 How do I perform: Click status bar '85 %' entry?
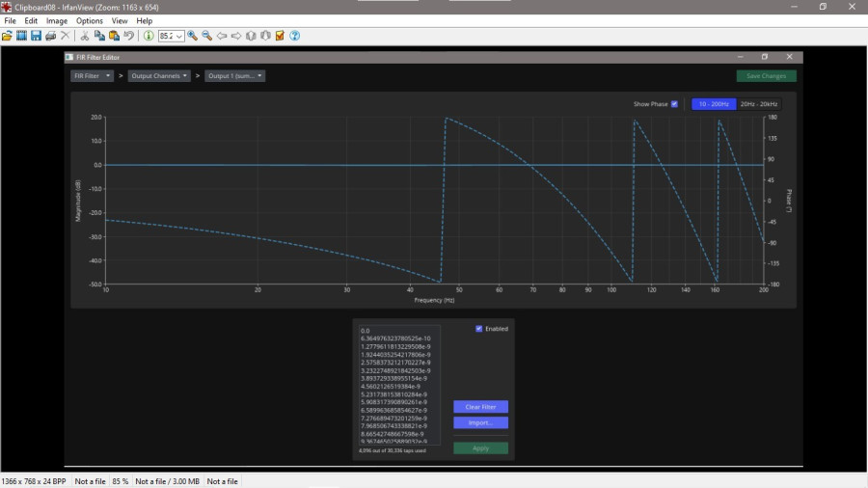coord(121,481)
